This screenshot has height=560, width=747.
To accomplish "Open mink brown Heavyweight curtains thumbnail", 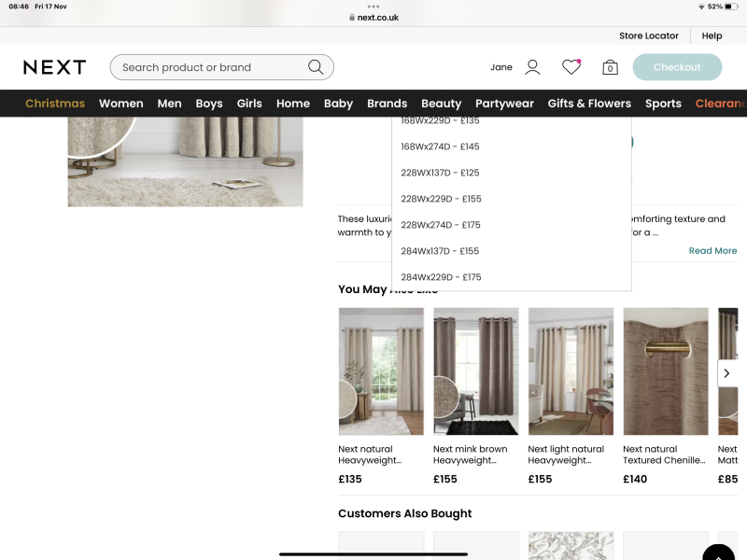I will coord(476,371).
